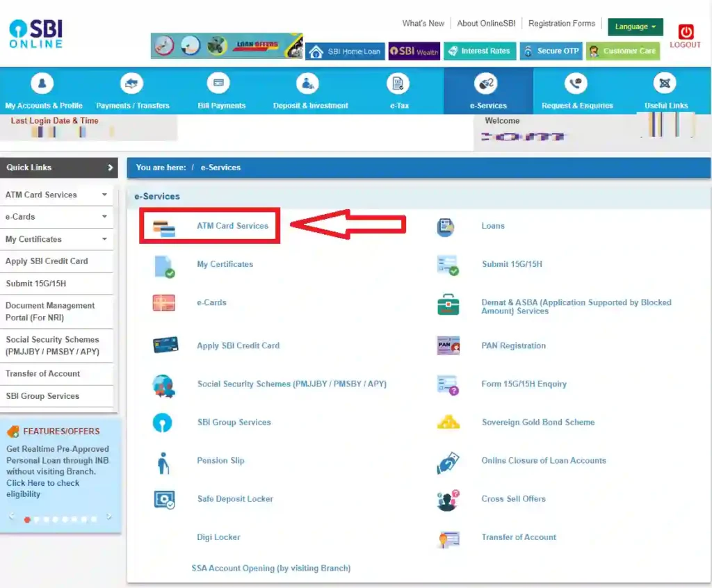This screenshot has width=712, height=588.
Task: Collapse the Quick Links panel arrow
Action: [x=111, y=168]
